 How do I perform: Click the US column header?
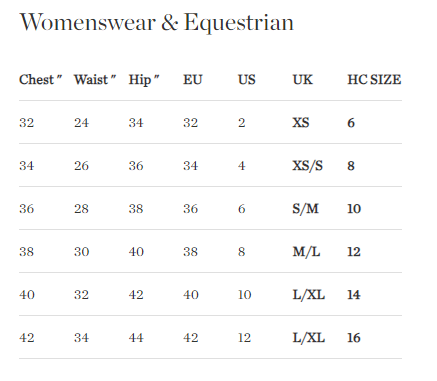pyautogui.click(x=247, y=80)
